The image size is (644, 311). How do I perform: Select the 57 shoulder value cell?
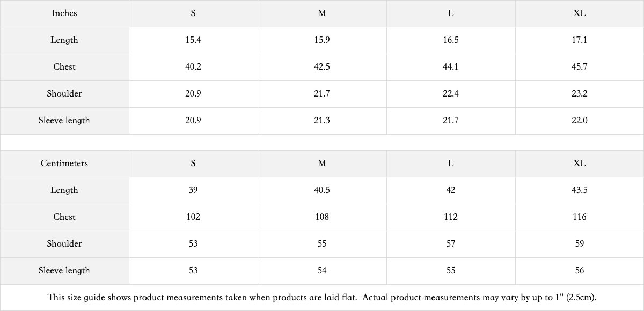[x=451, y=244]
